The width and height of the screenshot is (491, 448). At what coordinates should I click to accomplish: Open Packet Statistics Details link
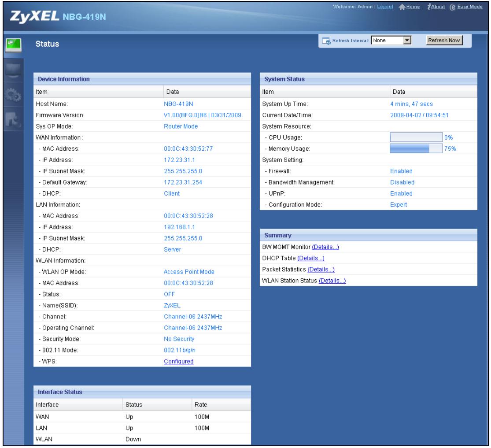pyautogui.click(x=321, y=270)
